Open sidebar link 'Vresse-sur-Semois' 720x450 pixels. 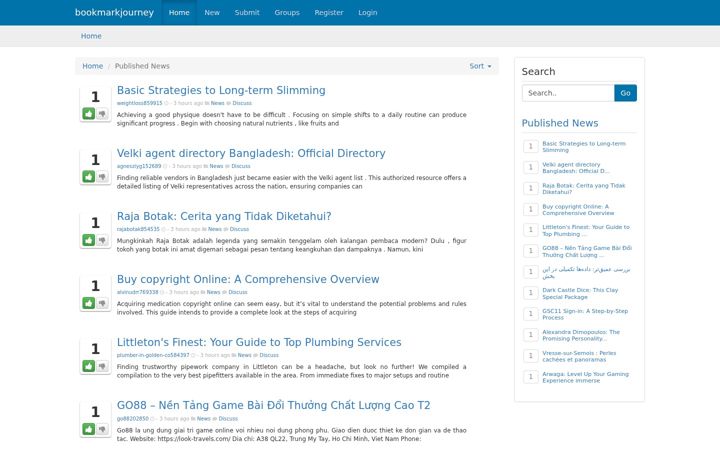tap(579, 356)
